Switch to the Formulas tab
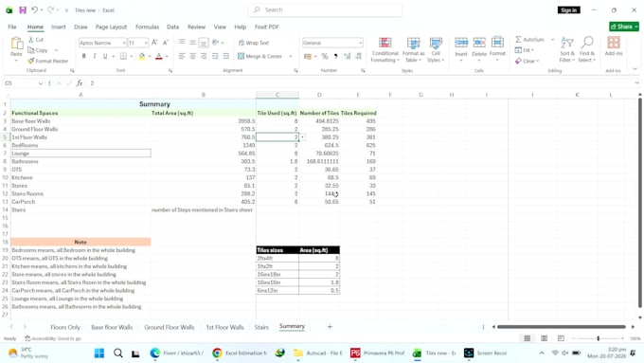Viewport: 644px width, 363px height. point(147,27)
